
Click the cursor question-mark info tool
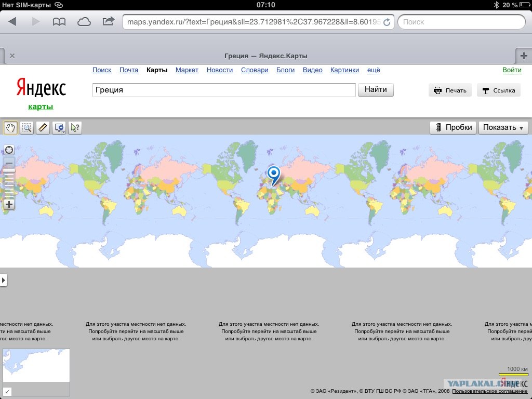[x=75, y=128]
